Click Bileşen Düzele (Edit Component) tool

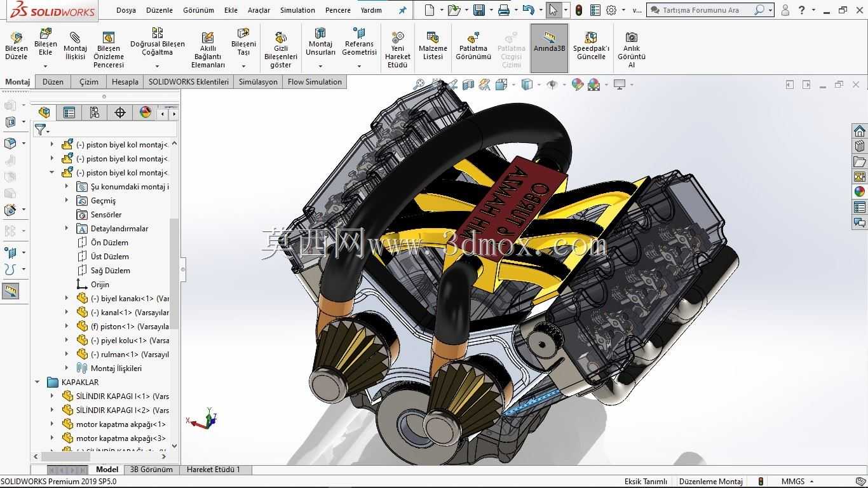16,46
